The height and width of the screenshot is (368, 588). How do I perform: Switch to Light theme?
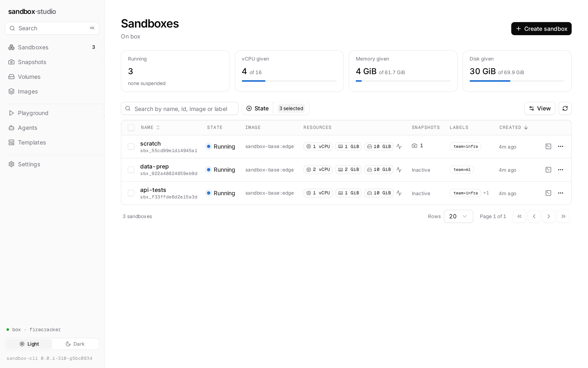(x=29, y=344)
